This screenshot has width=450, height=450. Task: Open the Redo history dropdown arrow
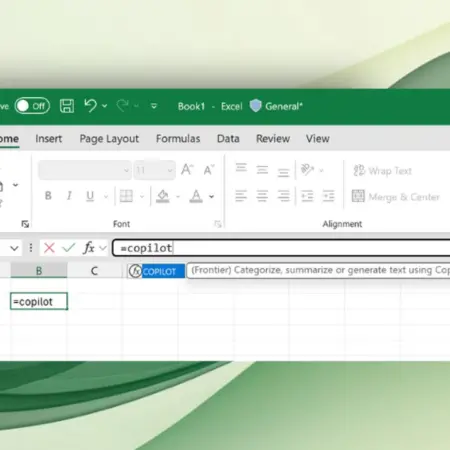pos(136,106)
